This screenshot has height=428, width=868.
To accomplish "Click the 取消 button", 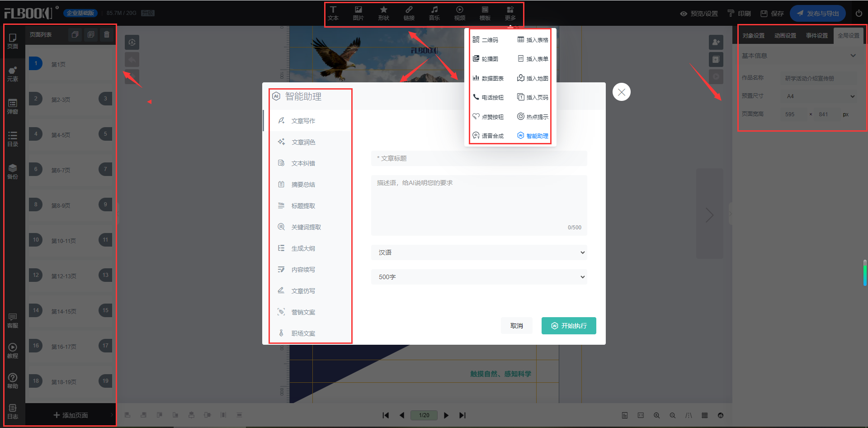I will [516, 326].
